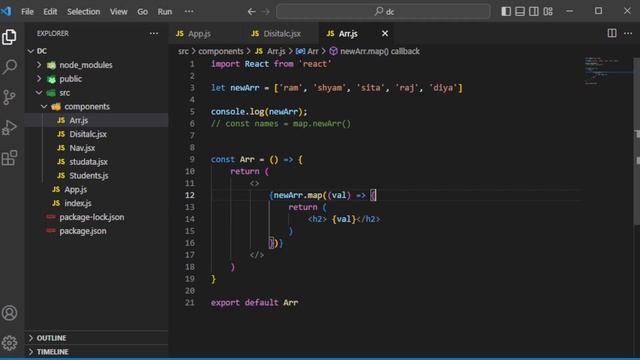Click the VS Code logo icon
Image resolution: width=640 pixels, height=360 pixels.
point(6,11)
